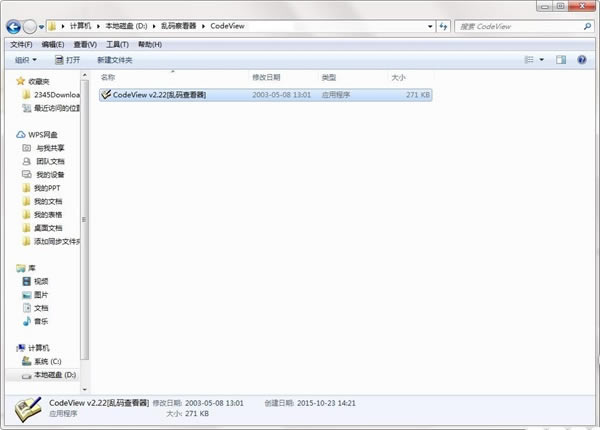This screenshot has width=600, height=430.
Task: Open the 添加同步文件夹 item
Action: point(51,241)
